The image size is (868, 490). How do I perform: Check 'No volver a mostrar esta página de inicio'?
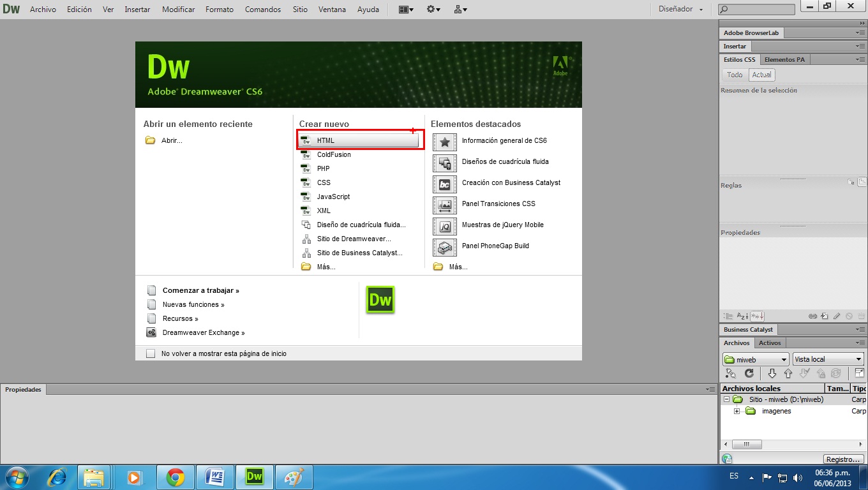point(151,353)
